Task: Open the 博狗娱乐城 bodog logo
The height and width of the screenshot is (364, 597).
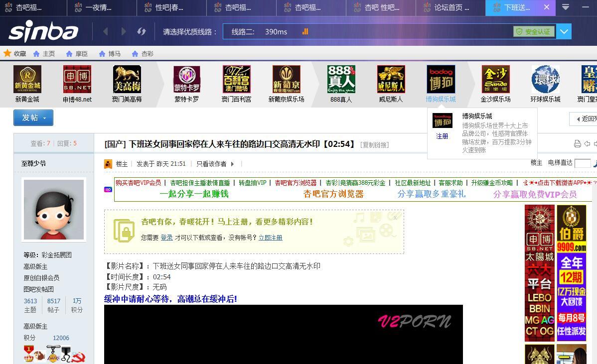Action: [x=440, y=80]
